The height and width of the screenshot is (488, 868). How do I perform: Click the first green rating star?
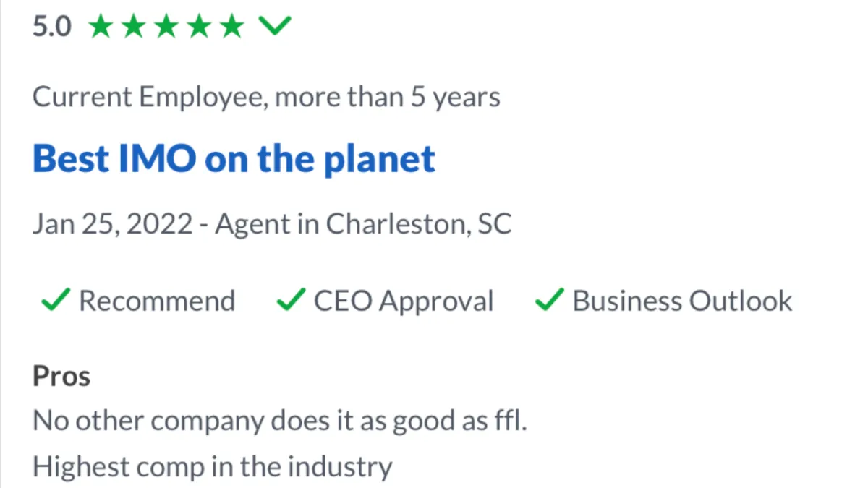(x=102, y=27)
